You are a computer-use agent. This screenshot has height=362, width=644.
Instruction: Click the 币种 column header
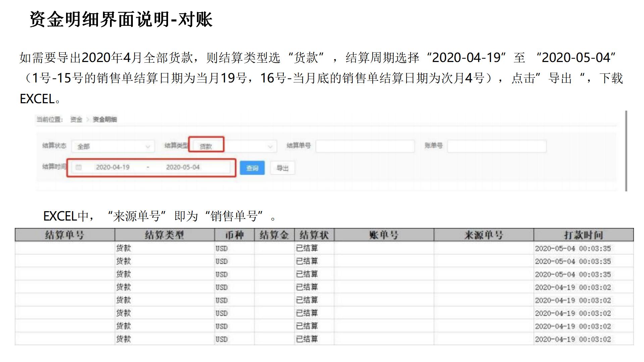pos(234,235)
